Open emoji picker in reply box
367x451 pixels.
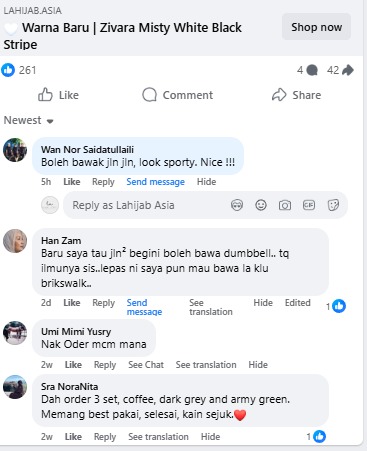[x=261, y=205]
